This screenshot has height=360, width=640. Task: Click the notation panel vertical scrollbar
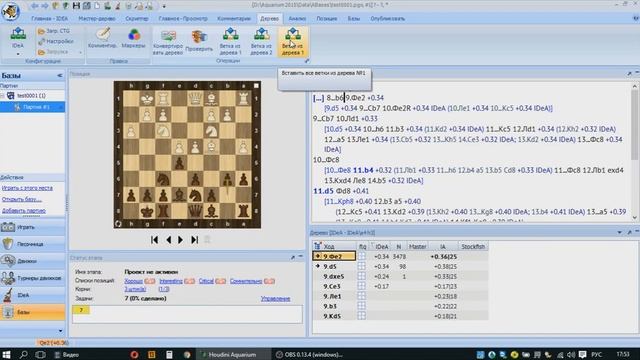click(x=635, y=151)
